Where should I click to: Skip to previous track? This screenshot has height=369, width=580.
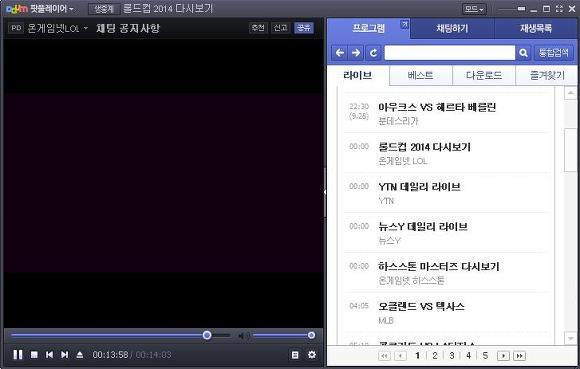tap(49, 355)
